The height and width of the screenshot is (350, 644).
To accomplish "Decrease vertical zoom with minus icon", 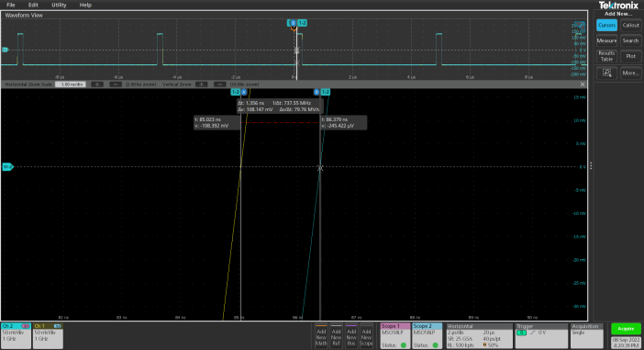I will [220, 85].
